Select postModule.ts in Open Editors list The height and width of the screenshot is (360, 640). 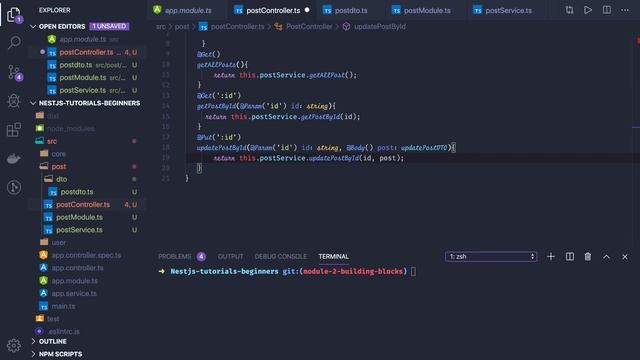point(82,78)
